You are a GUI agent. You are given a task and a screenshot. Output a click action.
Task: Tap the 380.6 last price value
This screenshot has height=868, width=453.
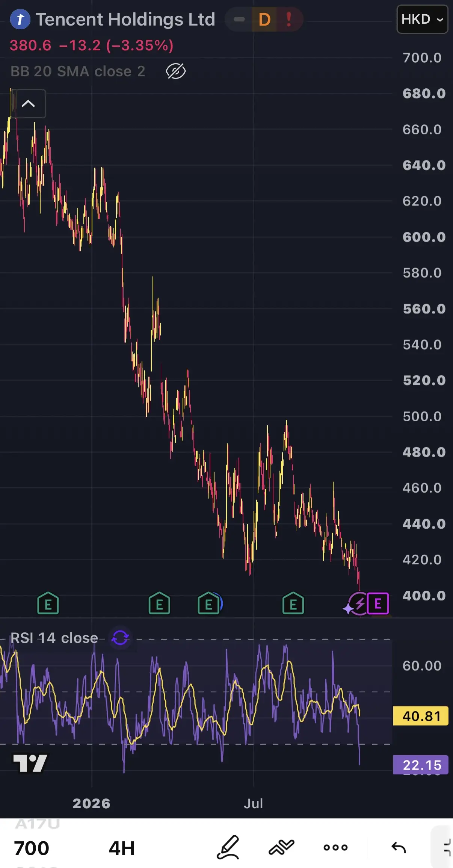tap(30, 45)
